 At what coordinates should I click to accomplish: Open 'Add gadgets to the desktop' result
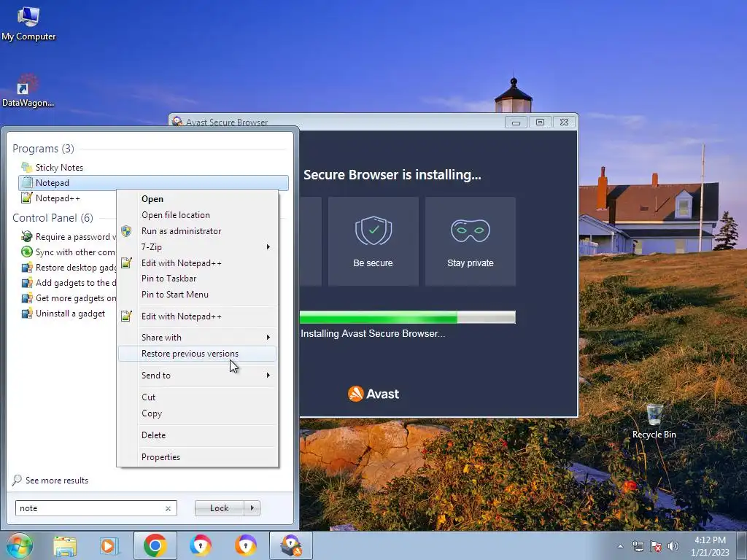68,282
